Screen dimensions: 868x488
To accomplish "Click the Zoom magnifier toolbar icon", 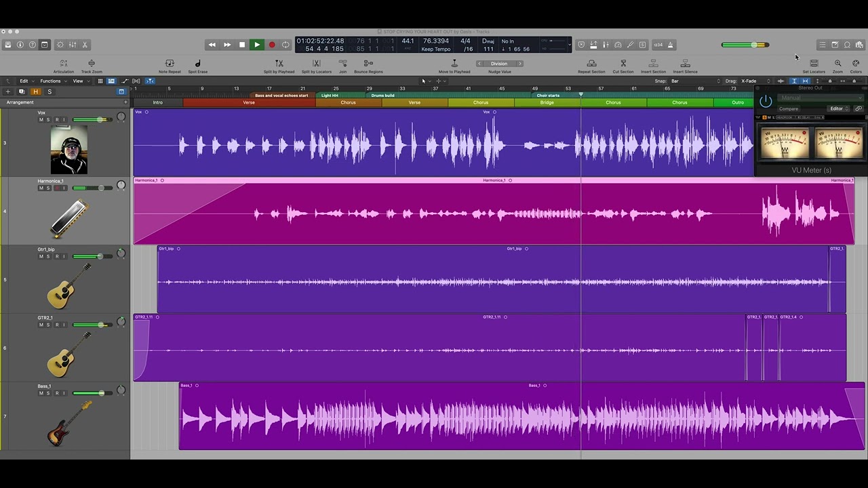I will [837, 63].
